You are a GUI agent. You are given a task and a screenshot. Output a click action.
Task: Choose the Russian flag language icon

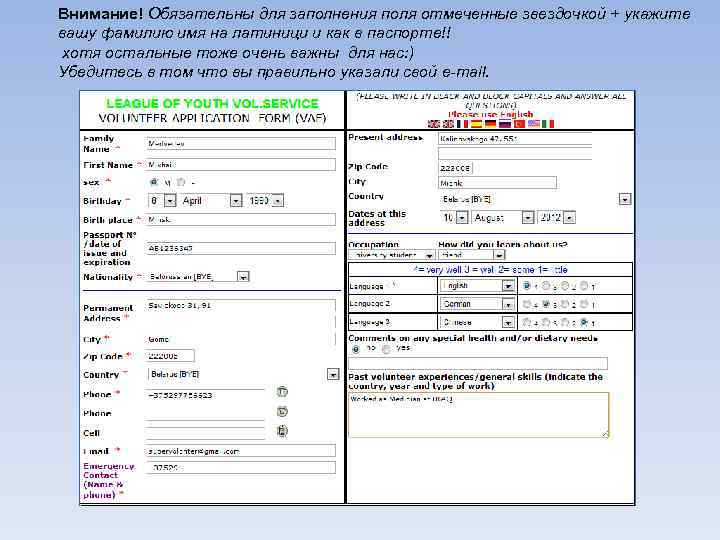pos(505,124)
